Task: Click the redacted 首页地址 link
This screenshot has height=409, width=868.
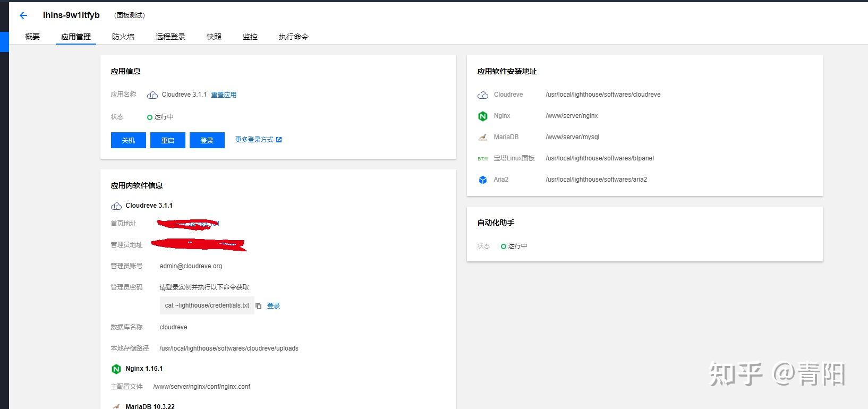Action: click(189, 224)
